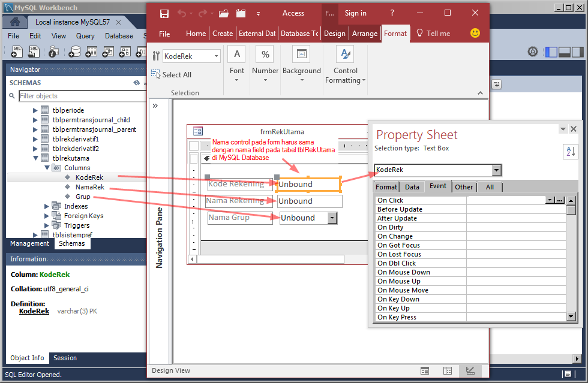Viewport: 588px width, 383px height.
Task: Click the smiley feedback icon in the ribbon
Action: (x=475, y=33)
